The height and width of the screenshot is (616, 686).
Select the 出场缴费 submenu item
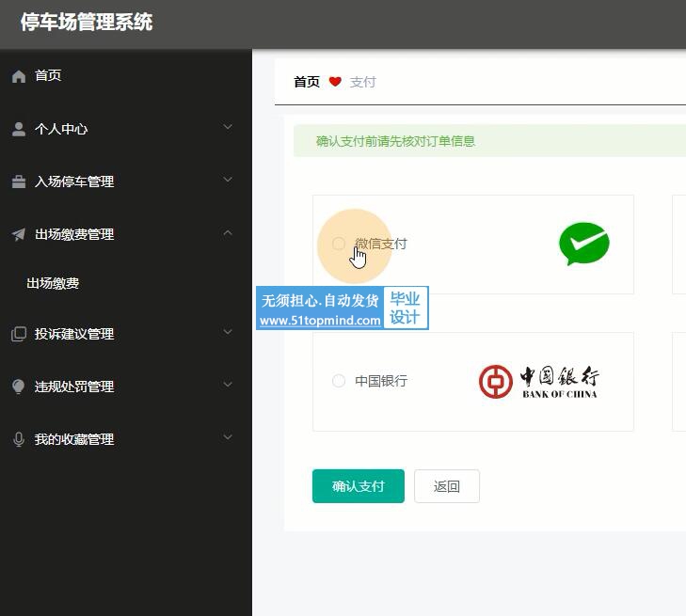pos(126,283)
